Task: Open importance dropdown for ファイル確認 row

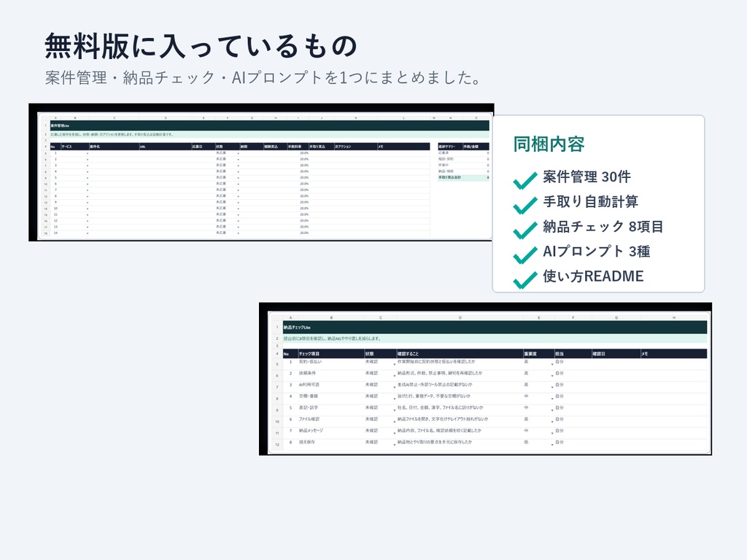Action: tap(552, 421)
